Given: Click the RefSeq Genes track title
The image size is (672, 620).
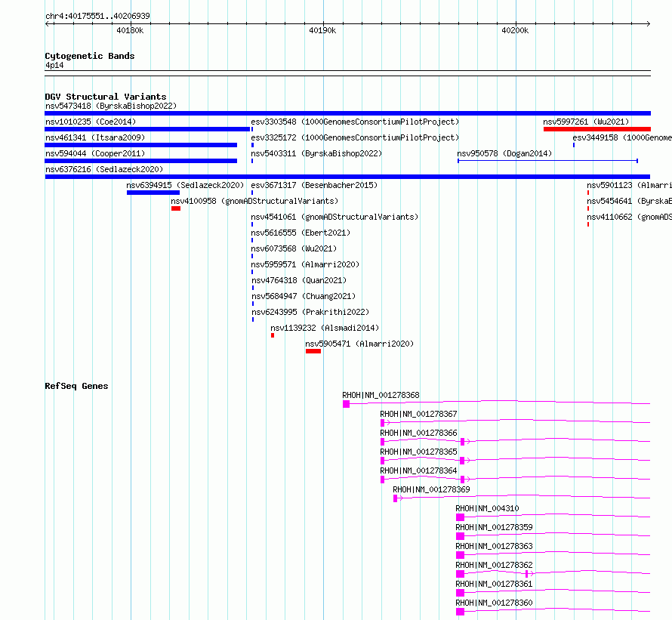Looking at the screenshot, I should coord(76,386).
